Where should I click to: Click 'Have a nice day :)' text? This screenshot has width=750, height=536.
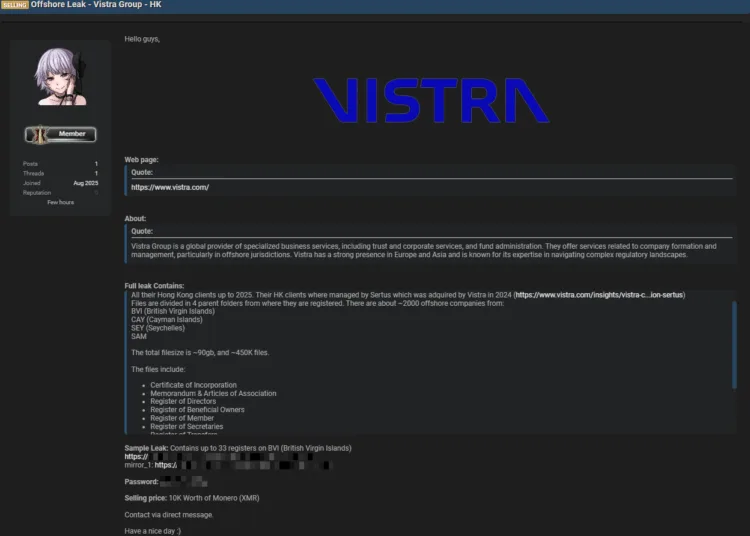tap(153, 531)
